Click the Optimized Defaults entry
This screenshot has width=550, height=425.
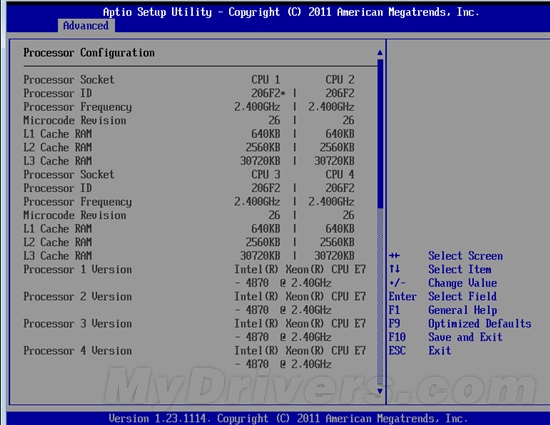tap(479, 323)
